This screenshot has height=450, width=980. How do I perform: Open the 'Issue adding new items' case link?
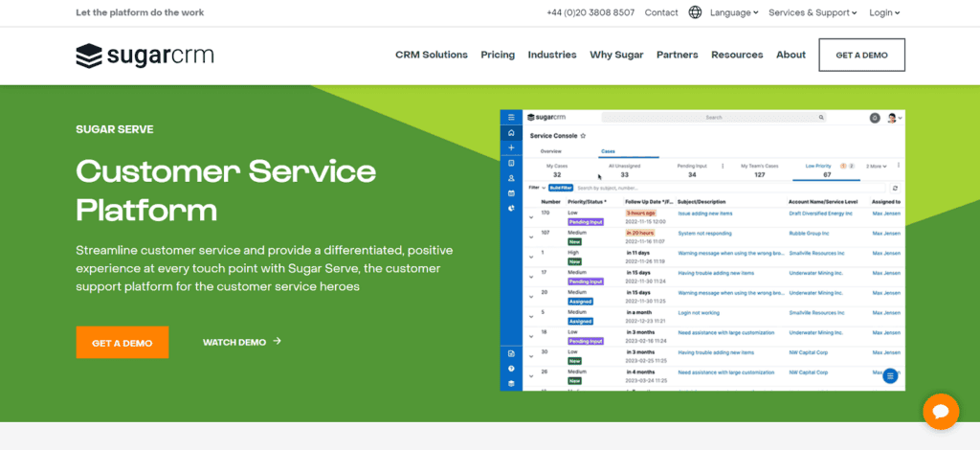(705, 214)
